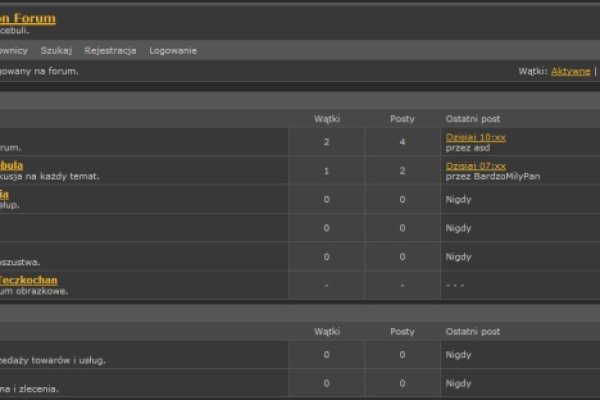Open the forum title link at top
This screenshot has height=400, width=600.
point(28,18)
